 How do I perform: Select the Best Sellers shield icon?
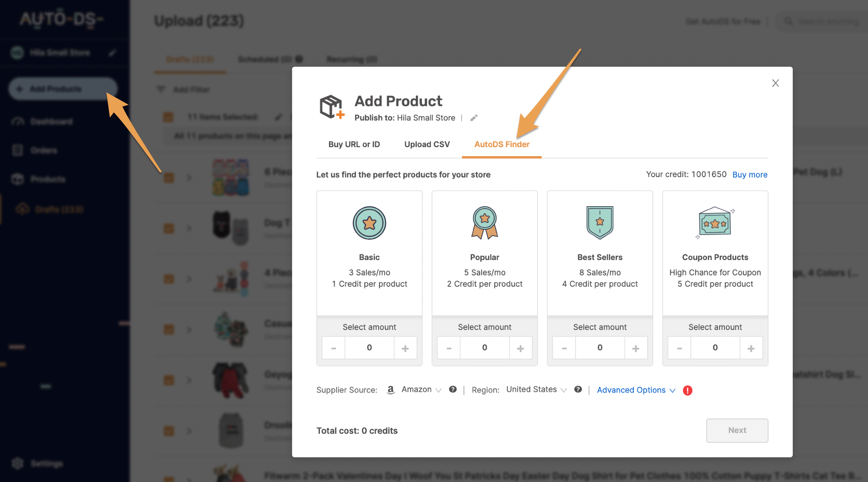[x=600, y=223]
